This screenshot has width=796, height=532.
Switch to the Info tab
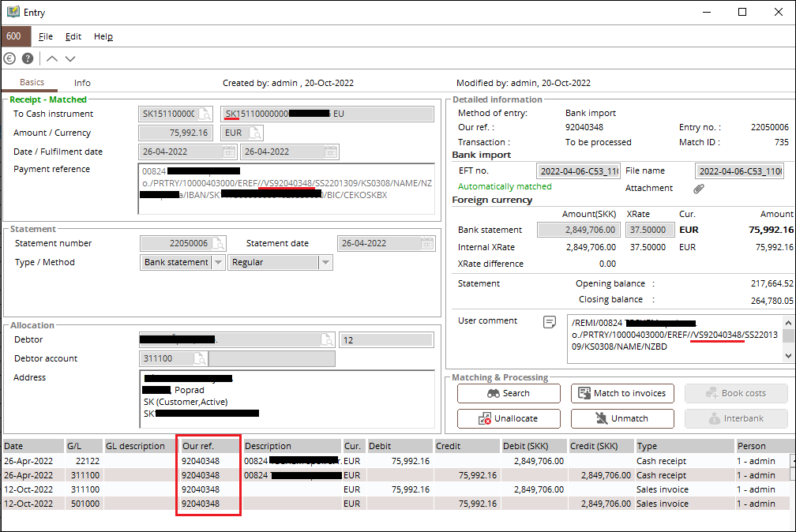pyautogui.click(x=81, y=82)
